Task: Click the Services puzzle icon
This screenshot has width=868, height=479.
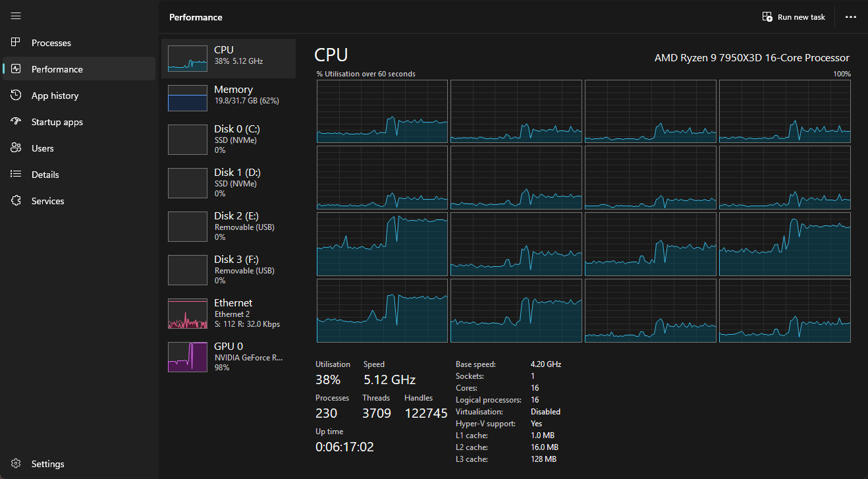Action: pos(16,201)
